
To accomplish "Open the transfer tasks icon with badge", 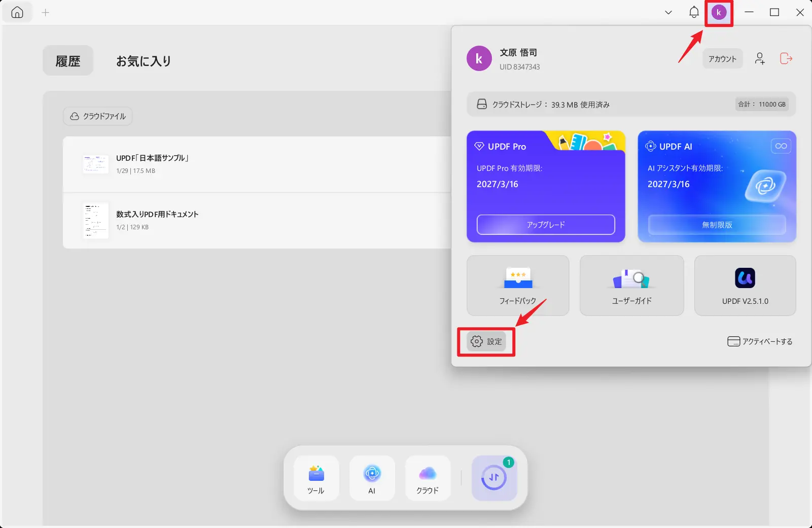I will tap(494, 478).
